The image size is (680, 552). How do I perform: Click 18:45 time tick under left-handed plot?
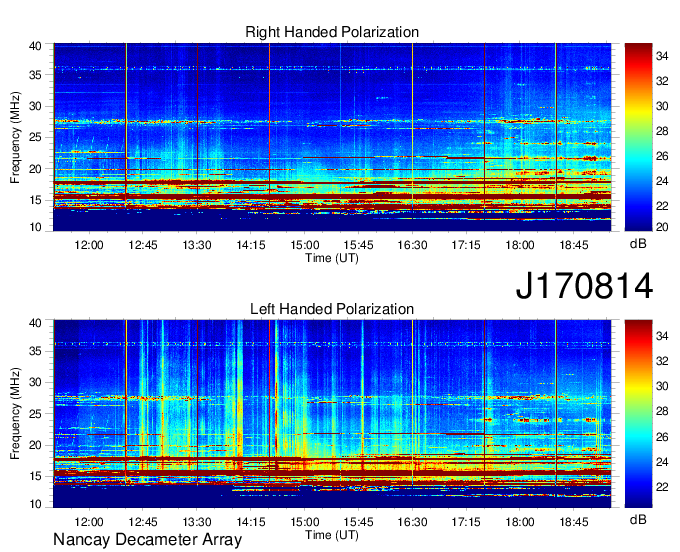coord(573,522)
